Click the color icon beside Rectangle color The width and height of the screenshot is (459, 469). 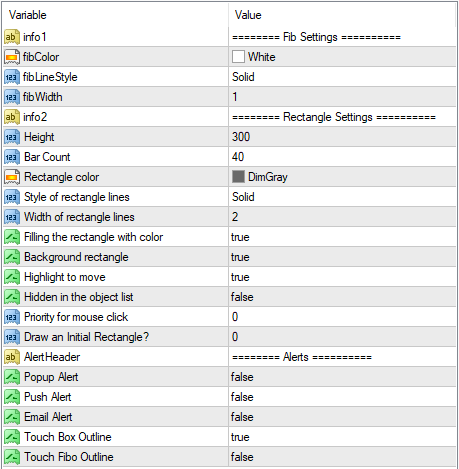click(12, 177)
